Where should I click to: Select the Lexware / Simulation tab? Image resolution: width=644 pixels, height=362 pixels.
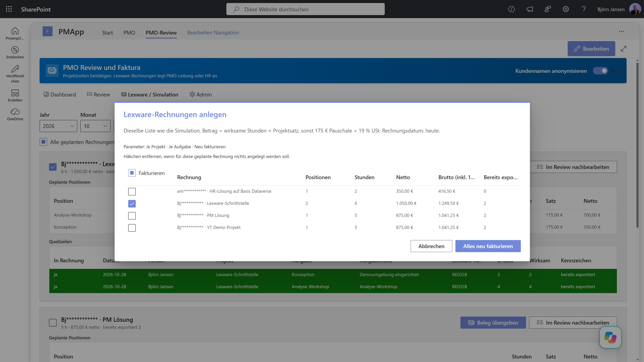pos(150,94)
